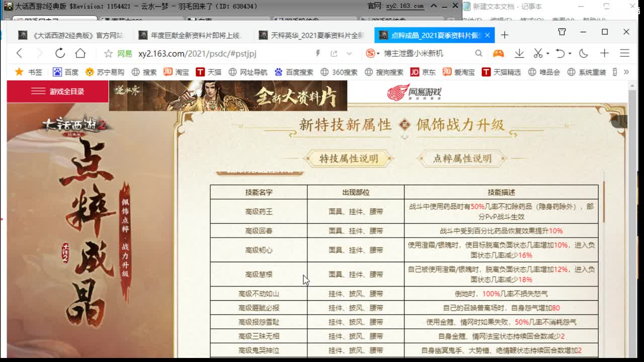Open a new tab with plus button
The height and width of the screenshot is (362, 644).
505,35
